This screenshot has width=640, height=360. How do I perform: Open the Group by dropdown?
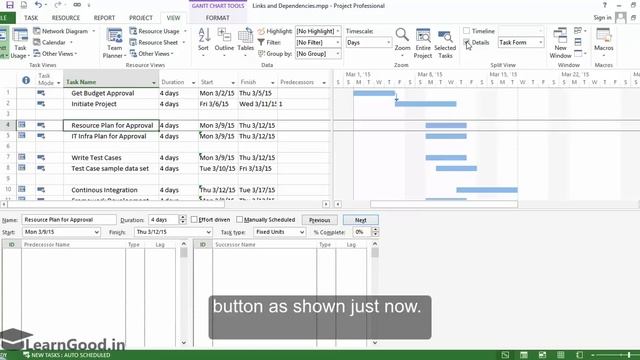(338, 53)
